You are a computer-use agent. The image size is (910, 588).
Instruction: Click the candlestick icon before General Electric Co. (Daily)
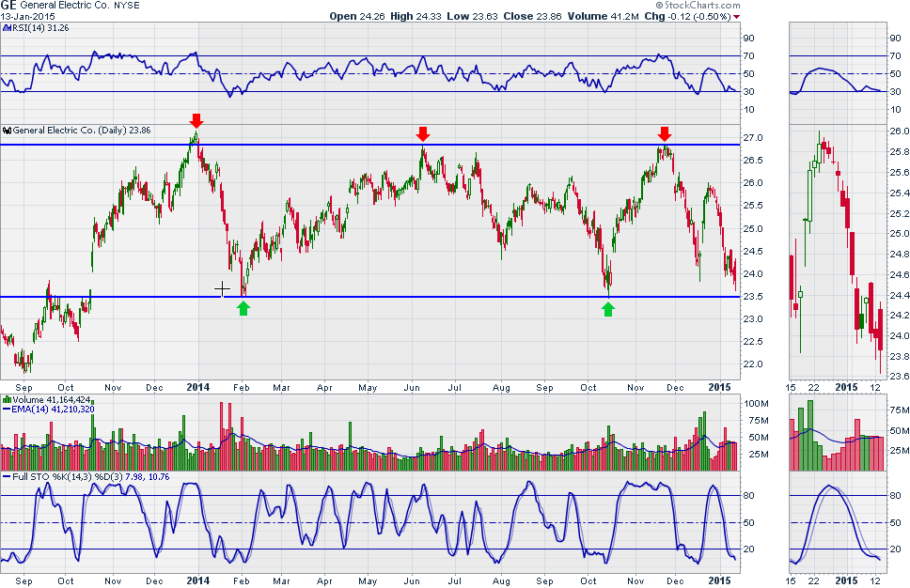click(7, 131)
